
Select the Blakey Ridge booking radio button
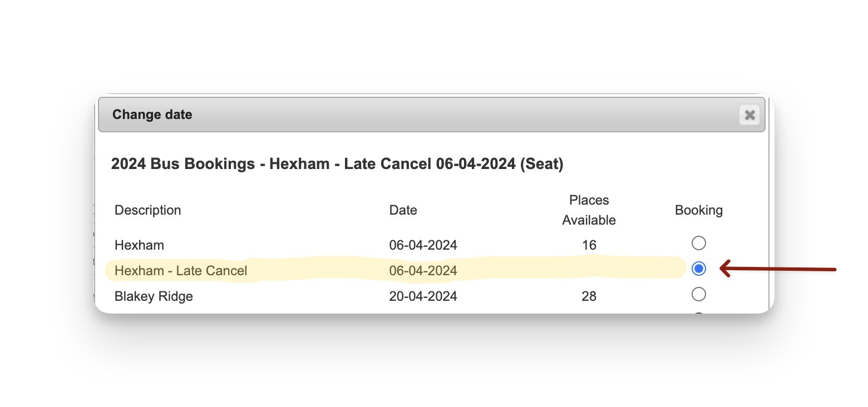(x=698, y=294)
